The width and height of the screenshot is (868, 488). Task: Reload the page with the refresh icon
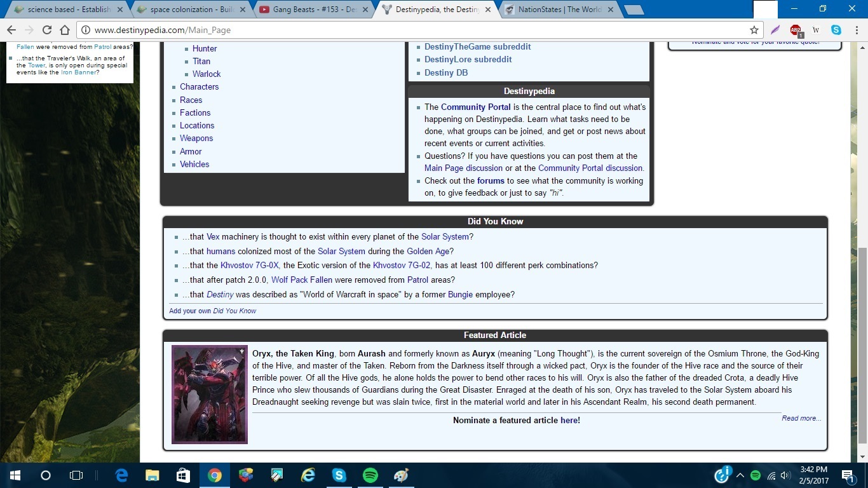(x=46, y=30)
